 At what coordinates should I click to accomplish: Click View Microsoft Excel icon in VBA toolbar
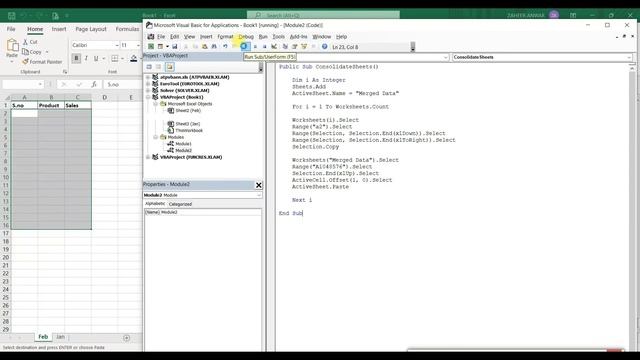pos(151,47)
